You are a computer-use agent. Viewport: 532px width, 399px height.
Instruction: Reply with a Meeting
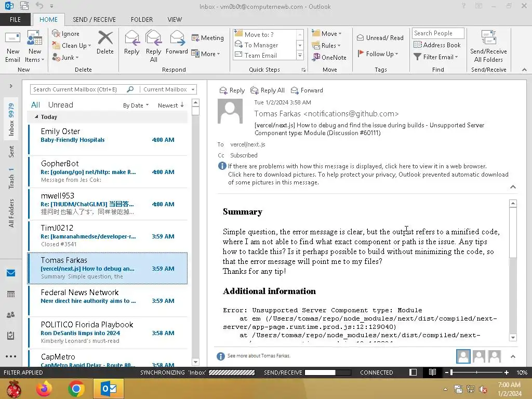[x=208, y=37]
